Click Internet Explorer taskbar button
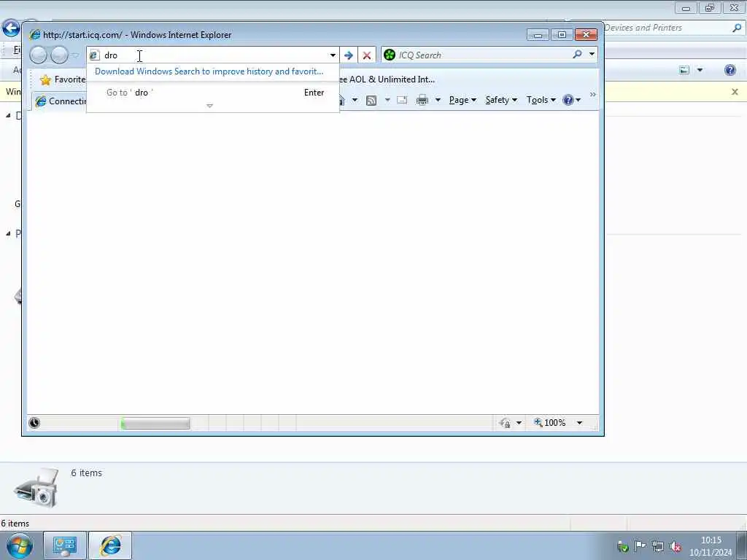 click(x=110, y=545)
